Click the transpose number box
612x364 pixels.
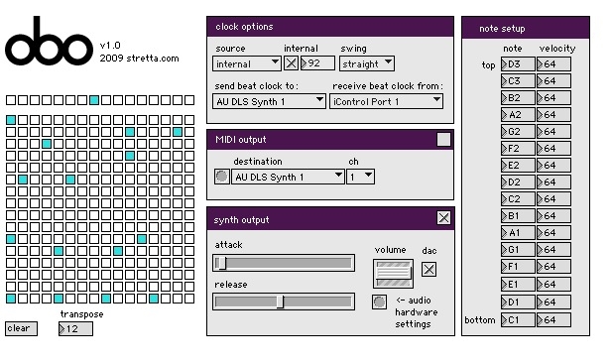[x=75, y=329]
